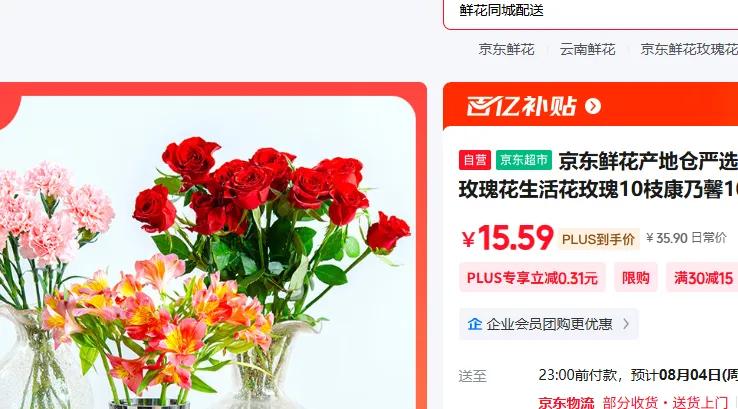This screenshot has height=409, width=738.
Task: Click the 限购 tag
Action: coord(636,278)
